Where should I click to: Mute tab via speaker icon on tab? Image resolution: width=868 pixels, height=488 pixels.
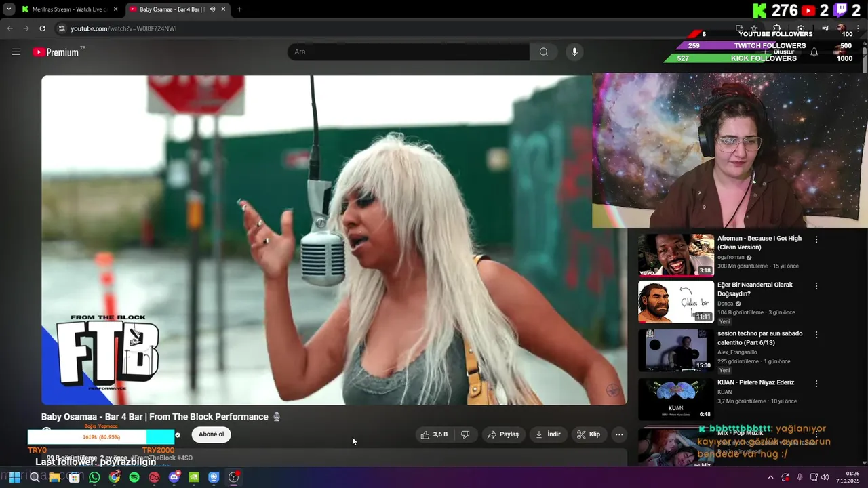point(212,9)
